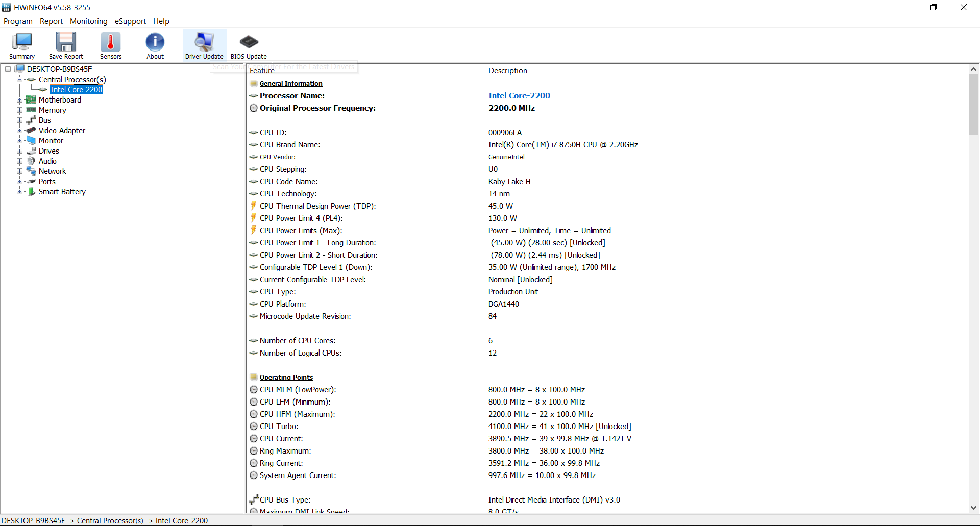Click the scrollbar down arrow
The height and width of the screenshot is (526, 980).
973,508
